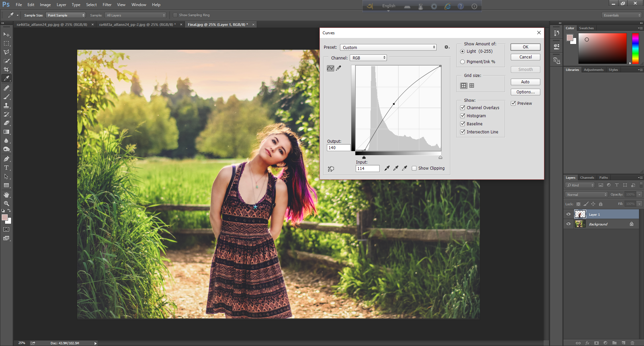This screenshot has height=346, width=644.
Task: Click Cancel in the Curves dialog
Action: coord(526,57)
